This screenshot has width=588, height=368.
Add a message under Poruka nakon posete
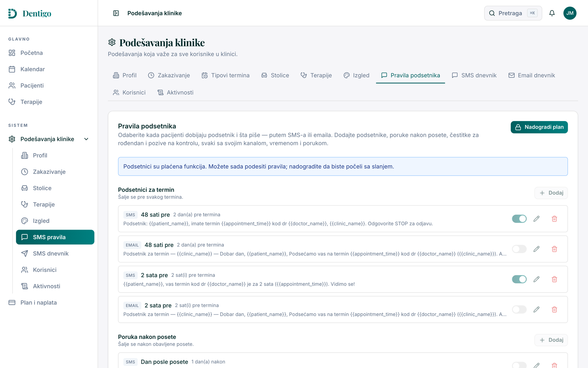[551, 340]
